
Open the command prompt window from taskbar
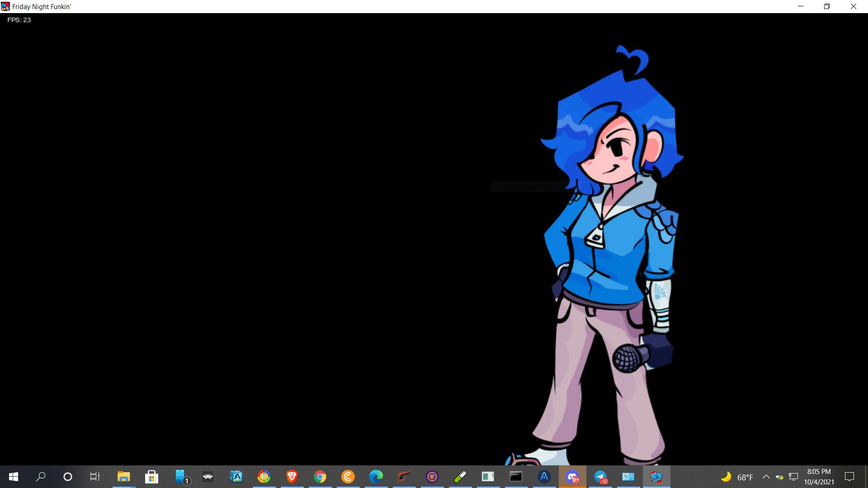click(x=516, y=477)
